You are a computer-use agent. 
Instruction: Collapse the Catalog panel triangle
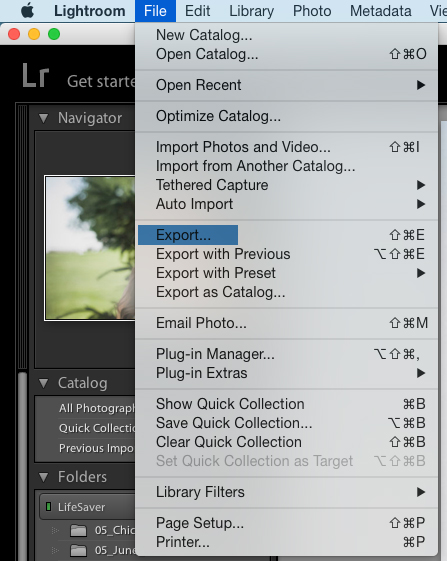(44, 384)
